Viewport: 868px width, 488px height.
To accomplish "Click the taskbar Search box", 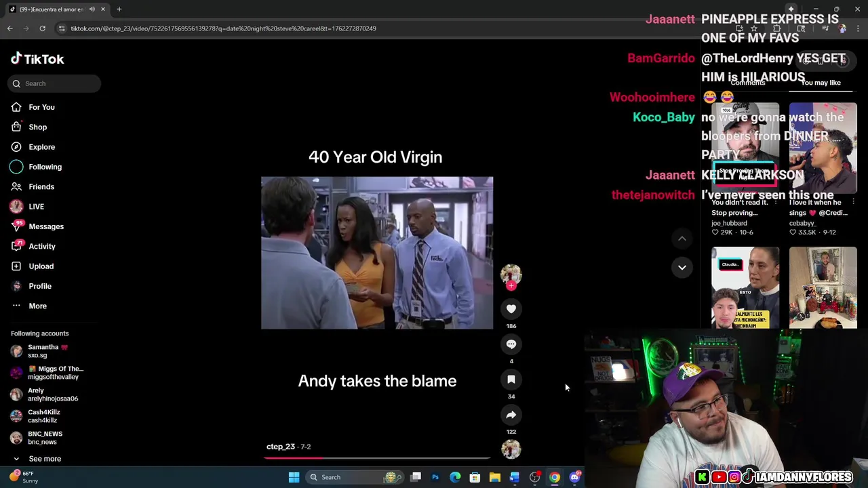I will [x=355, y=477].
